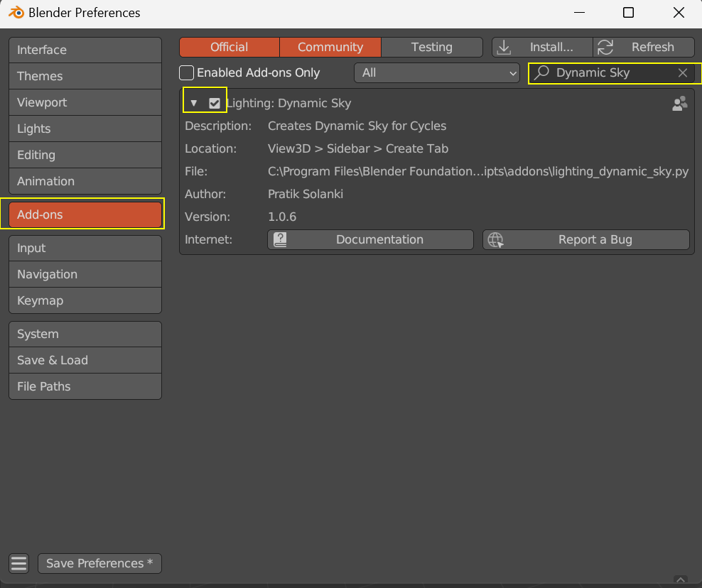Screen dimensions: 702x588
Task: Open the File Paths section
Action: point(85,386)
